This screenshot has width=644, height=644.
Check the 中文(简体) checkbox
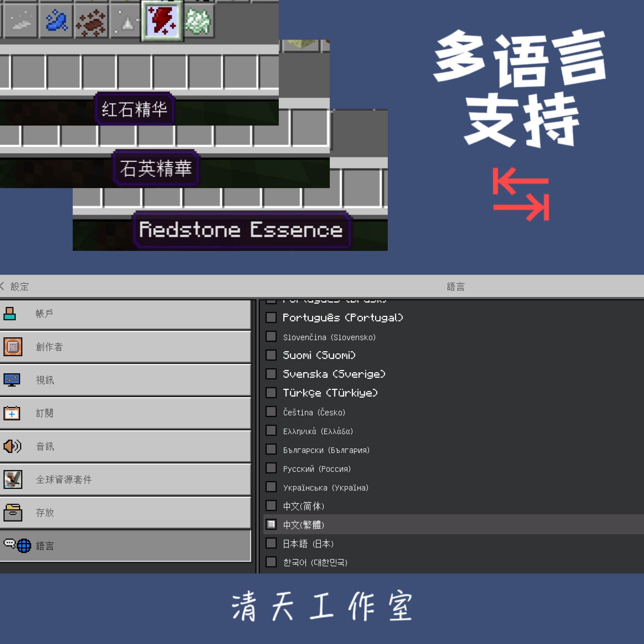(271, 506)
